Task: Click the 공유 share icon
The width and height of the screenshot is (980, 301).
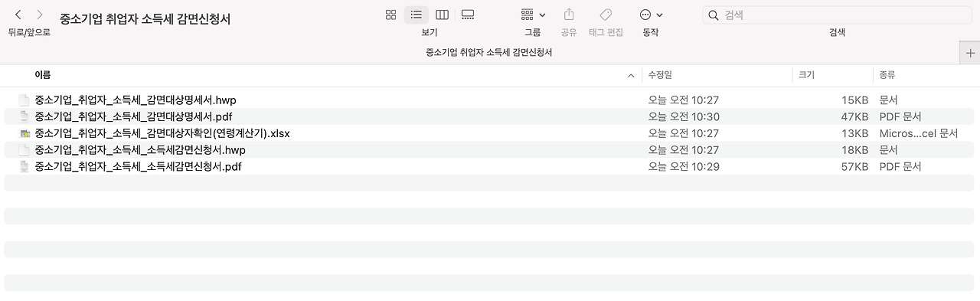Action: tap(569, 15)
